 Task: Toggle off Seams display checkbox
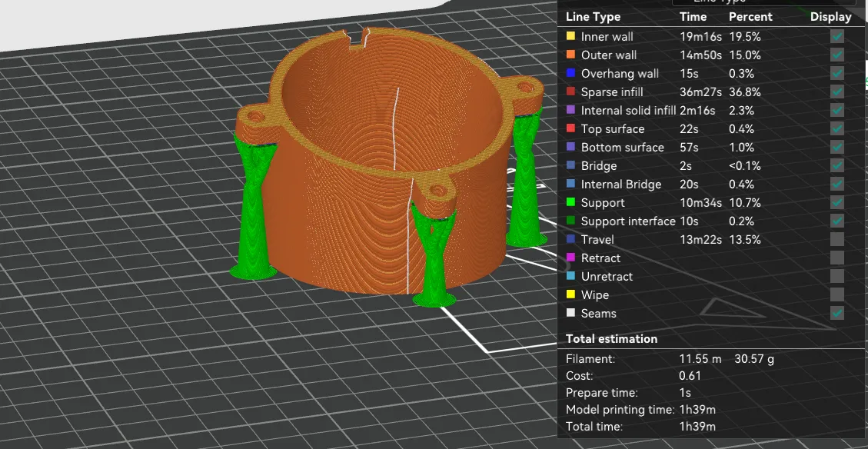click(837, 313)
